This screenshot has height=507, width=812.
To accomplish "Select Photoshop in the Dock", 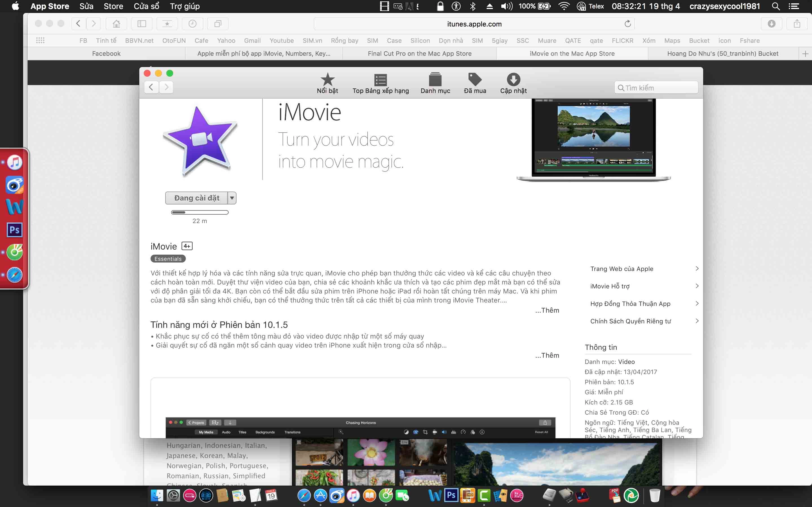I will (451, 495).
